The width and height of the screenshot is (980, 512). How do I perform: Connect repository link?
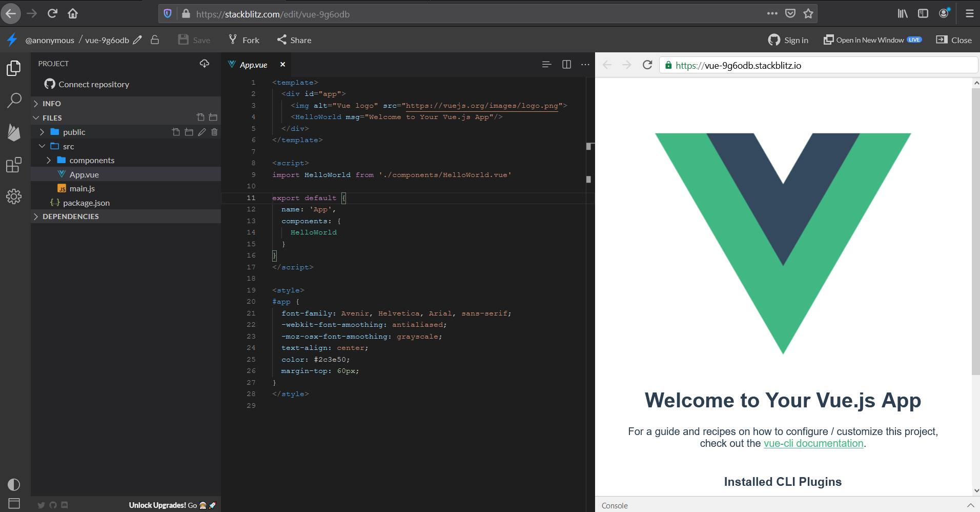click(87, 84)
